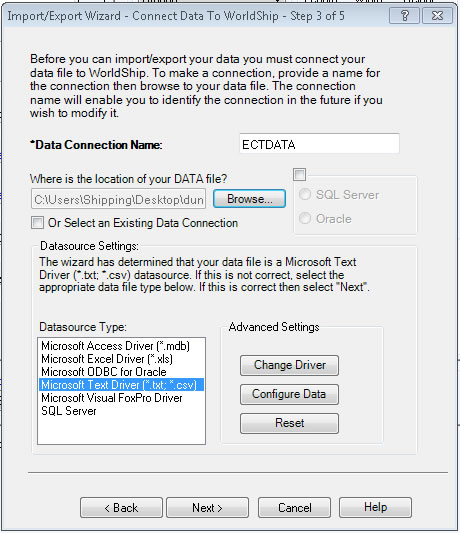Select Microsoft Excel Driver (*.xls)
Viewport: 460px width, 533px height.
tap(107, 359)
